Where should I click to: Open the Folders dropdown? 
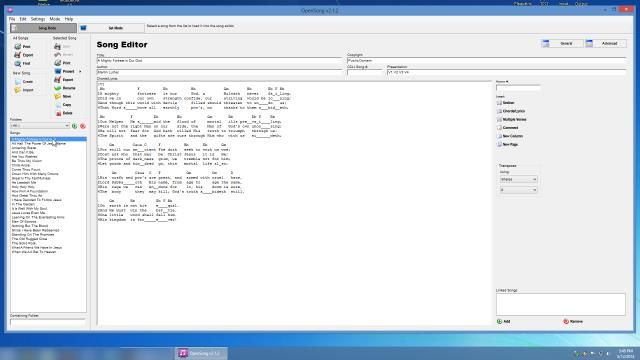[x=40, y=126]
